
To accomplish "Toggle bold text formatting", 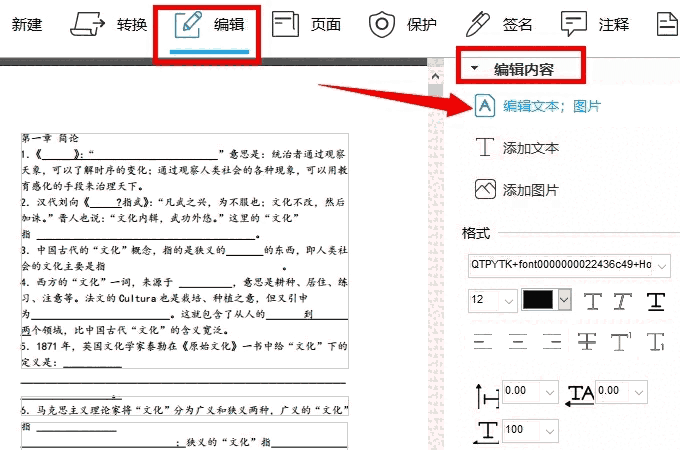I will [x=592, y=301].
